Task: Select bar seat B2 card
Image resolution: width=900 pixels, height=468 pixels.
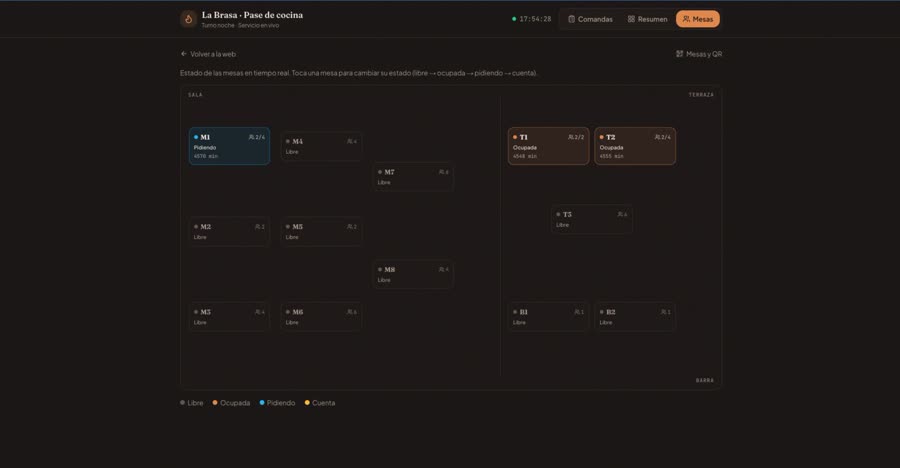Action: pyautogui.click(x=635, y=317)
